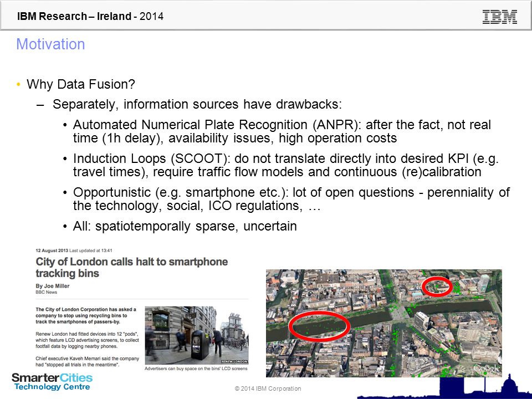Viewport: 532px width, 399px height.
Task: Click 'IBM Research – Ireland - 2014' header text
Action: (x=90, y=16)
